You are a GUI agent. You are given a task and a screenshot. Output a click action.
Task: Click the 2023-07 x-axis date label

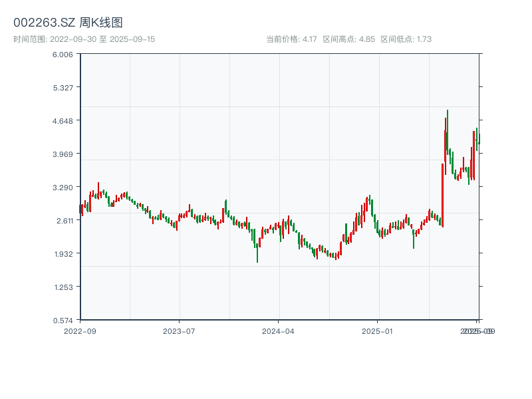(x=180, y=331)
